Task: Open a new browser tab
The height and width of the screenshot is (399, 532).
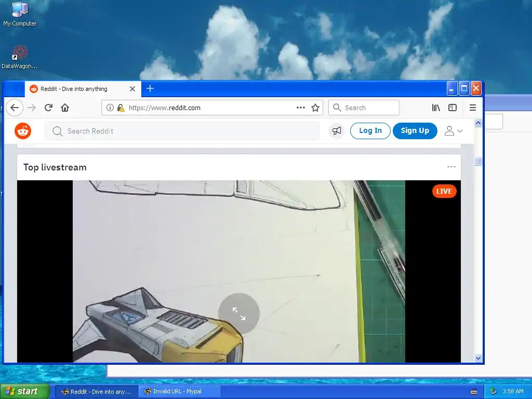Action: coord(150,88)
